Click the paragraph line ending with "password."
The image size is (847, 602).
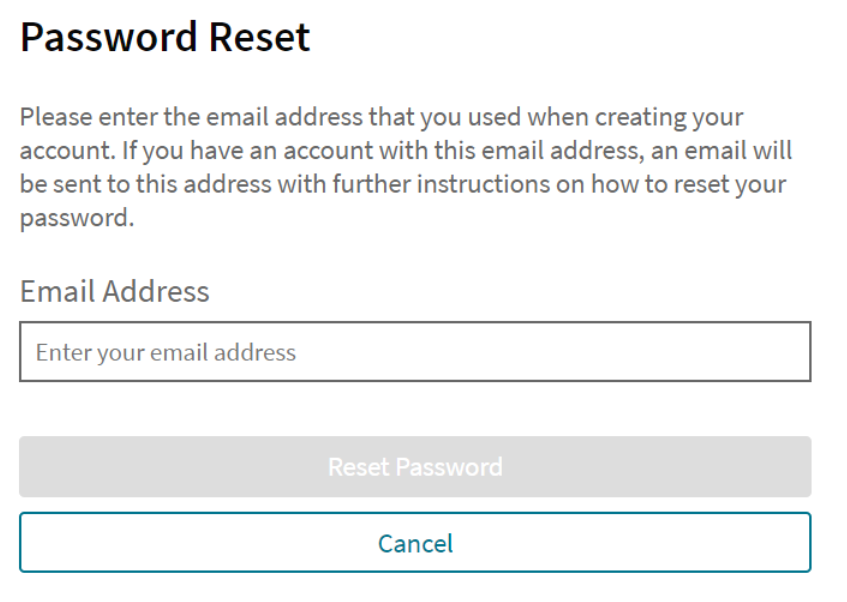click(x=77, y=219)
